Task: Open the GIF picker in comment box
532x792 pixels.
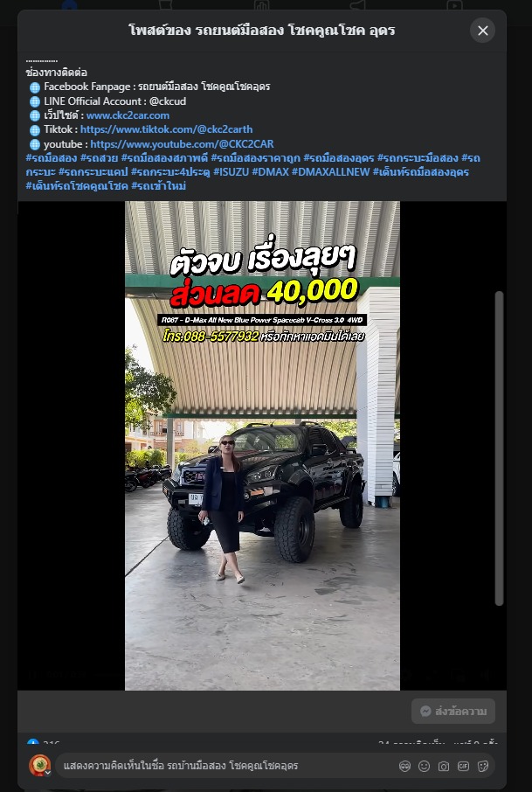Action: coord(463,766)
